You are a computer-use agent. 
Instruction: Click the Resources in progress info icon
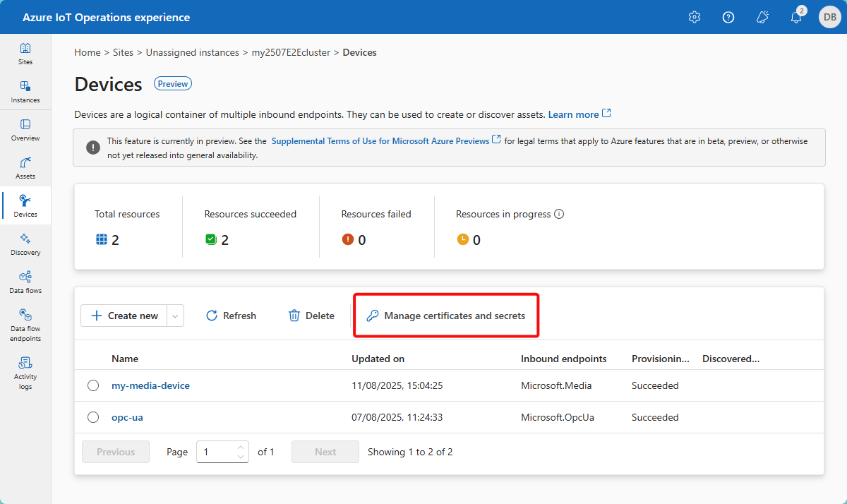point(559,214)
